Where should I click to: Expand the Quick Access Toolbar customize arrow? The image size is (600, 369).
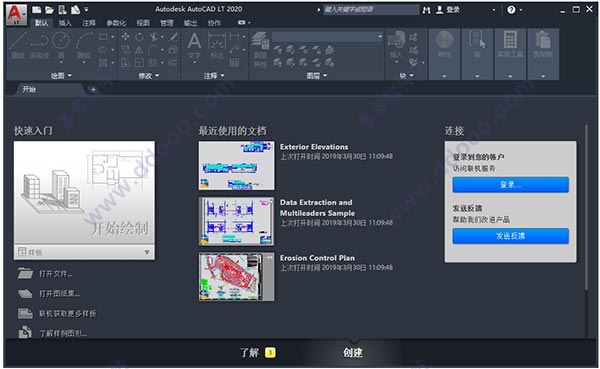(x=87, y=10)
